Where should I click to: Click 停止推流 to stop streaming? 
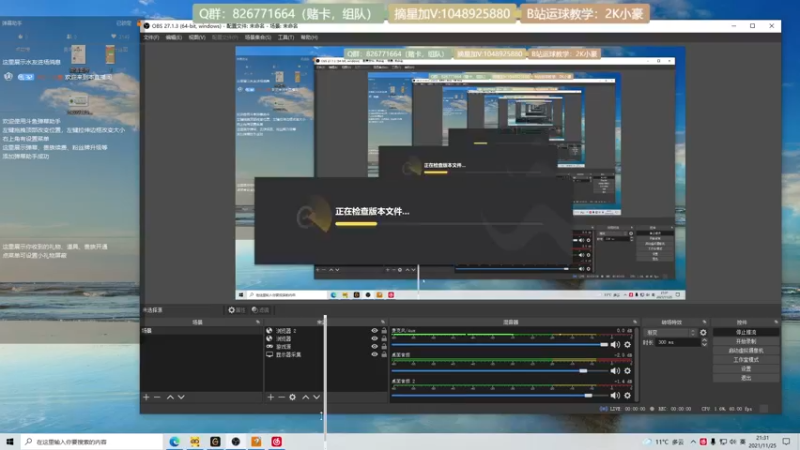click(x=746, y=332)
